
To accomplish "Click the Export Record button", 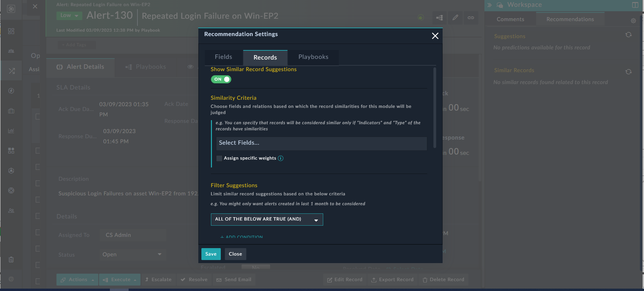I will [393, 279].
